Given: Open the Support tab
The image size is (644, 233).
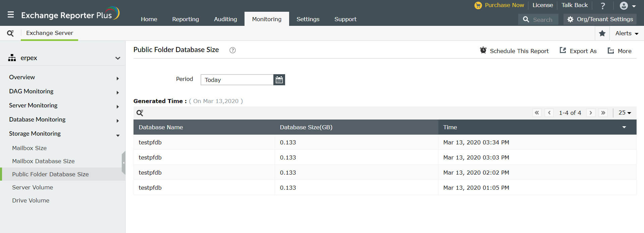Looking at the screenshot, I should 345,19.
